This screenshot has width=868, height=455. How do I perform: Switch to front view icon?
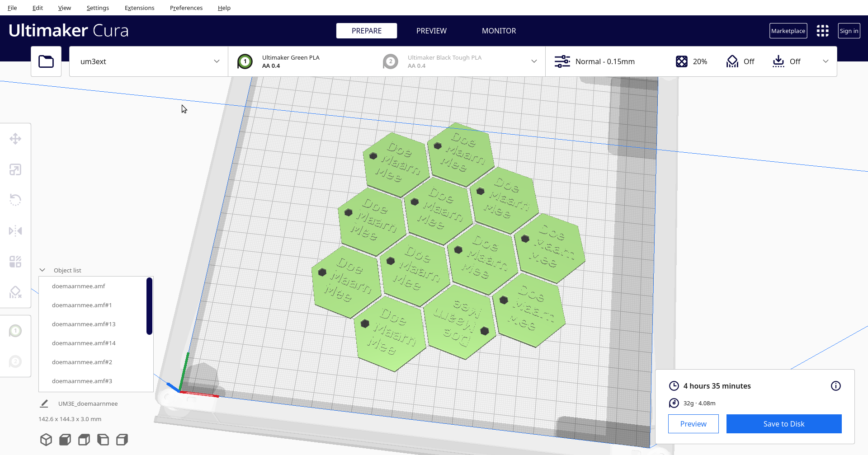click(x=65, y=440)
